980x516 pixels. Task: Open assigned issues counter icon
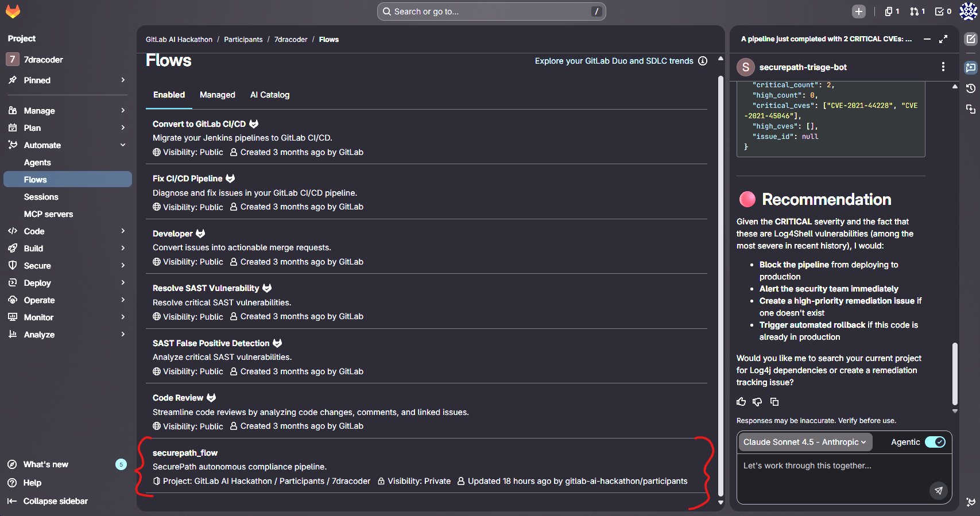tap(892, 11)
